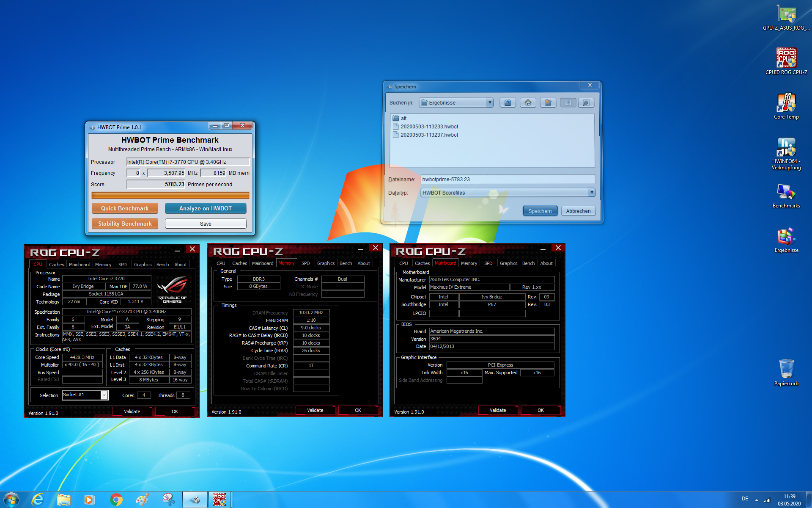
Task: Click the Dateiname input field
Action: click(507, 179)
